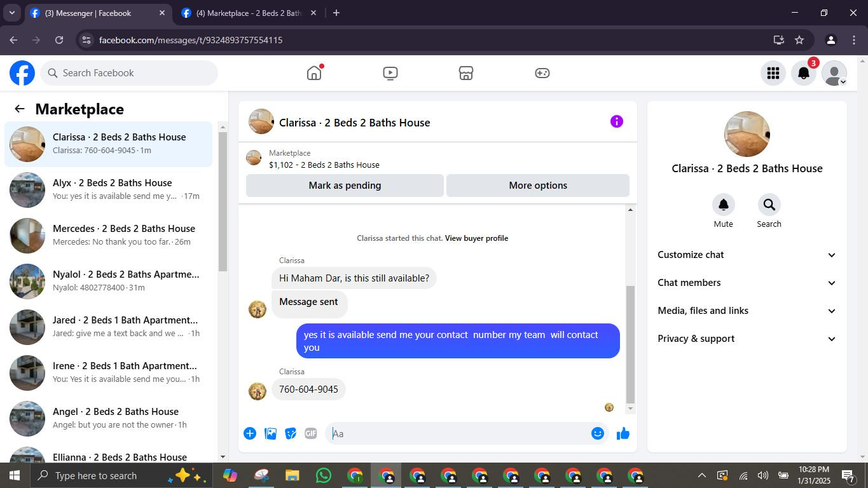The image size is (868, 488).
Task: Search within the conversation
Action: tap(769, 205)
